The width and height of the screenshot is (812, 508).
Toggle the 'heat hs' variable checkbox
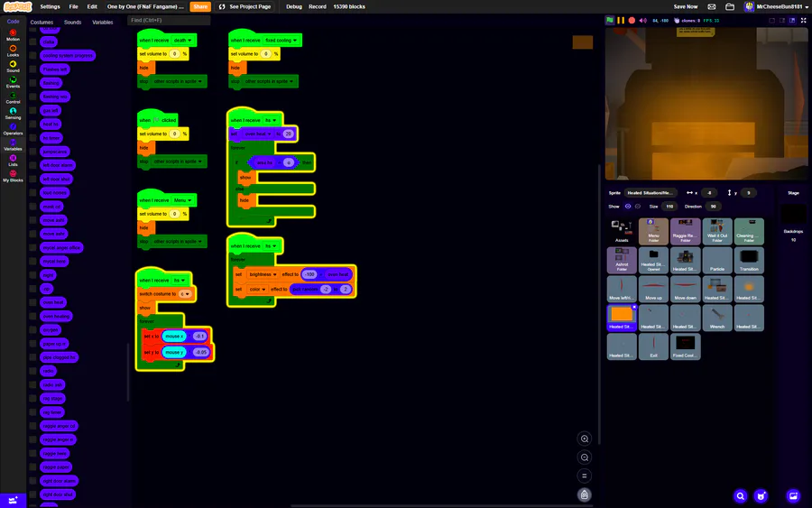(32, 125)
